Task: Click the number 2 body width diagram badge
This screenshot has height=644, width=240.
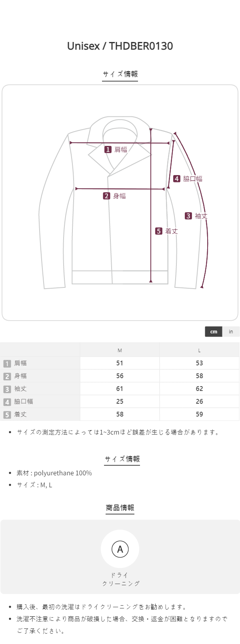Action: tap(106, 196)
